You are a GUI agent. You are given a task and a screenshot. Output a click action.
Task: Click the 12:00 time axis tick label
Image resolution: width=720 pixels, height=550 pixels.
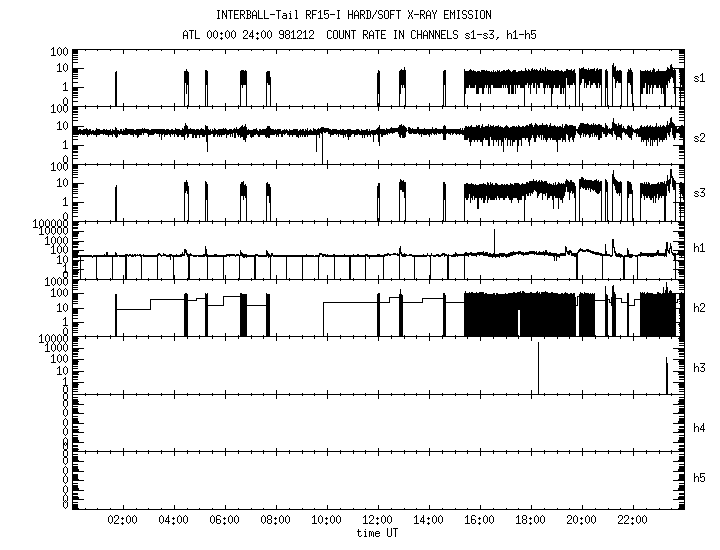(x=378, y=522)
